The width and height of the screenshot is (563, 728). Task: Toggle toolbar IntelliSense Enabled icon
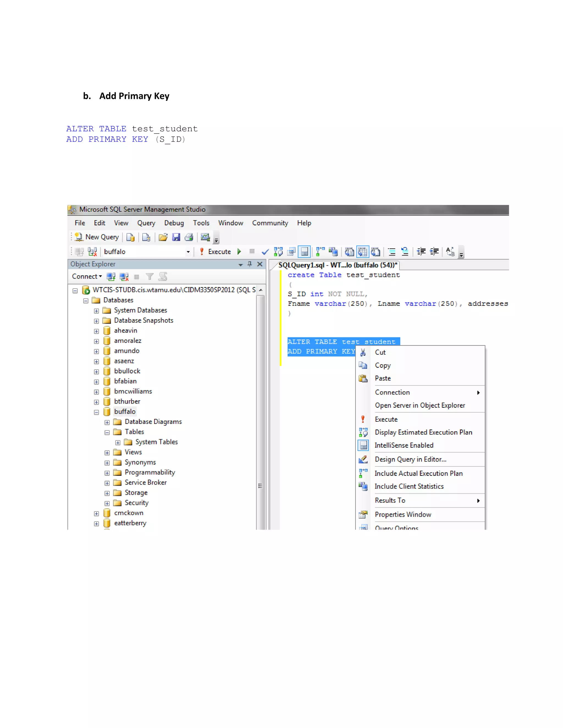tap(304, 252)
